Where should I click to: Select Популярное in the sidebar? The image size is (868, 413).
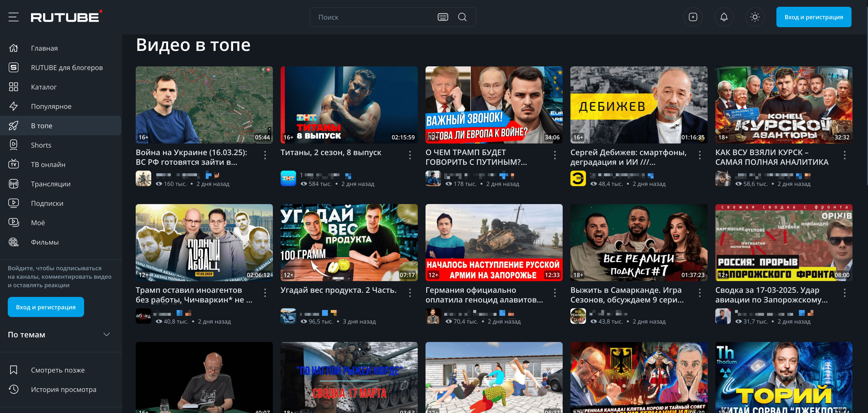[51, 106]
